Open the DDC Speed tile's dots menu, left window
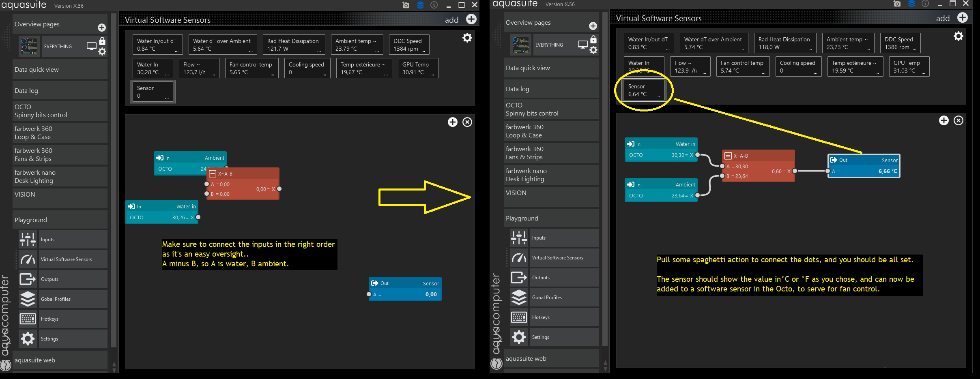Screen dimensions: 980x379 tap(423, 51)
